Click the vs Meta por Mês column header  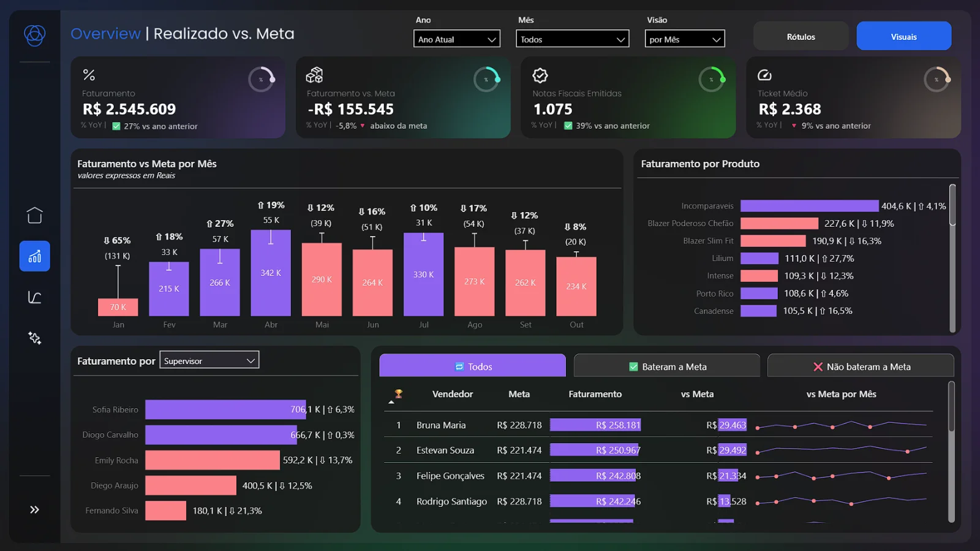click(841, 394)
